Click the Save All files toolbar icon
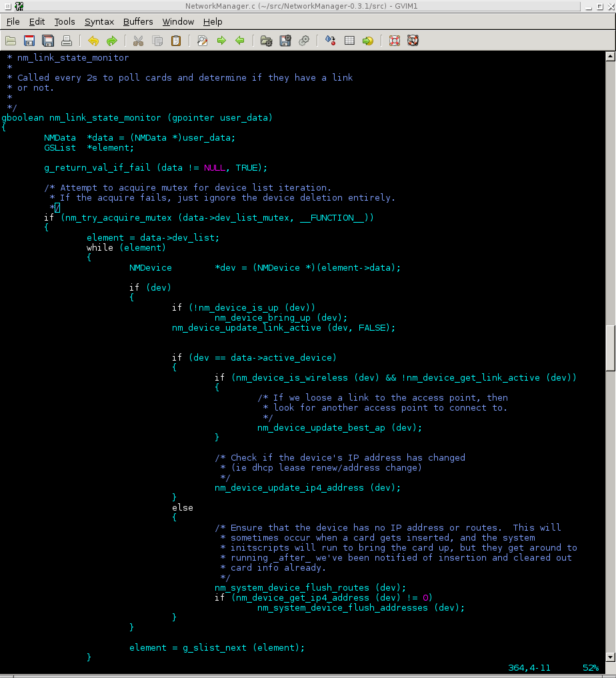 48,41
